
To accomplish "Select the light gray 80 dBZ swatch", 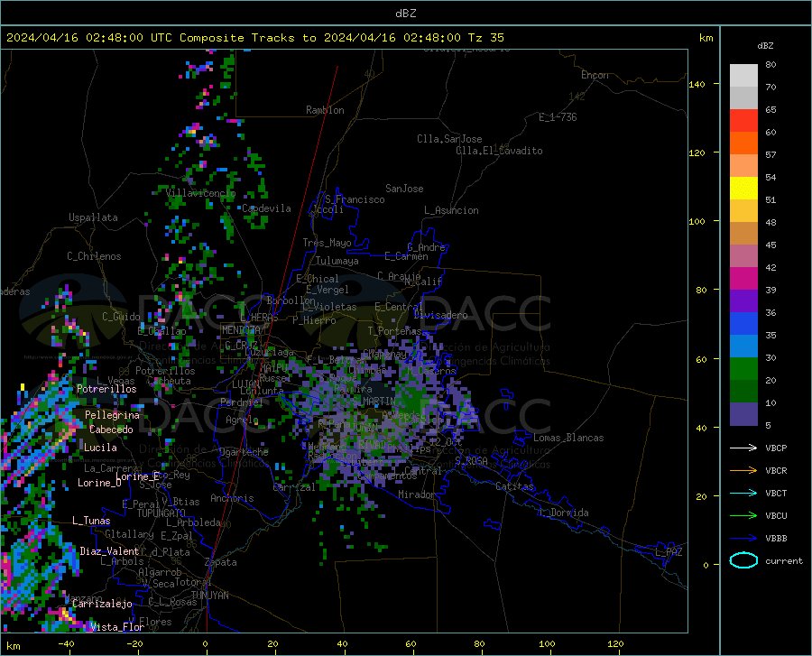I will pyautogui.click(x=743, y=76).
